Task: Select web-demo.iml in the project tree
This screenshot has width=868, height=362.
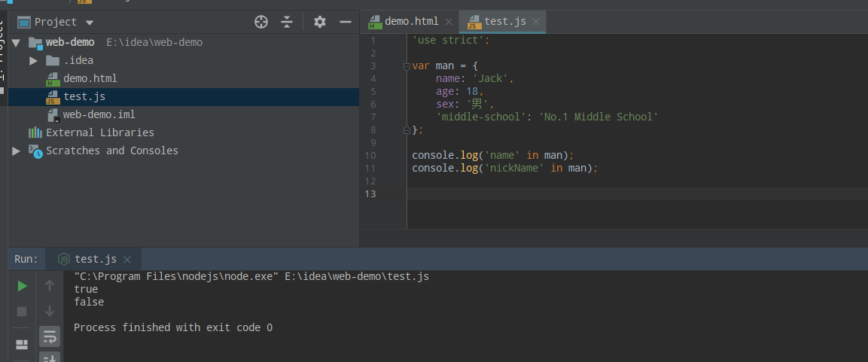Action: [99, 114]
